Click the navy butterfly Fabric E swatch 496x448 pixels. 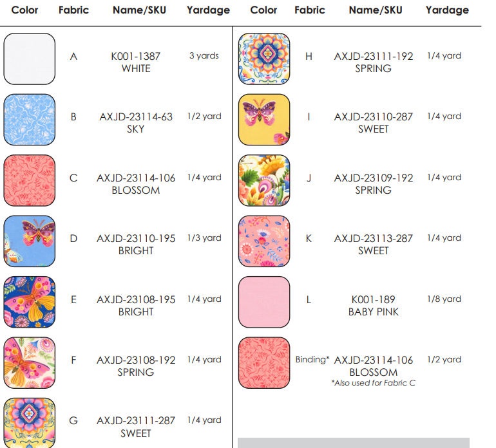point(30,302)
